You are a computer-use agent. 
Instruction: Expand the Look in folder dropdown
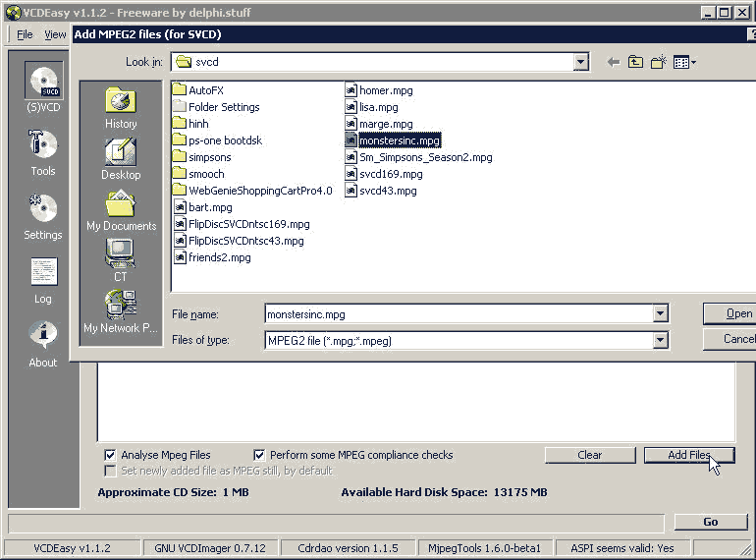pos(580,62)
